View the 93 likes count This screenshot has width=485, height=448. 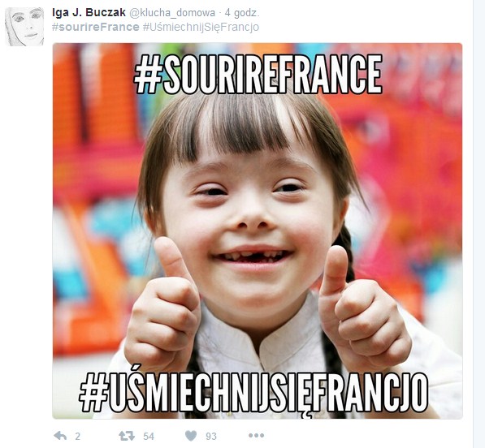(x=211, y=437)
